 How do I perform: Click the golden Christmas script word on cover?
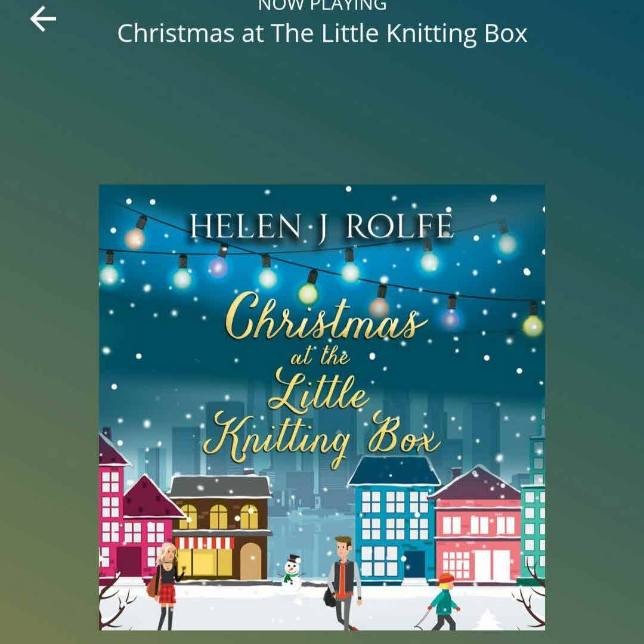pos(326,318)
